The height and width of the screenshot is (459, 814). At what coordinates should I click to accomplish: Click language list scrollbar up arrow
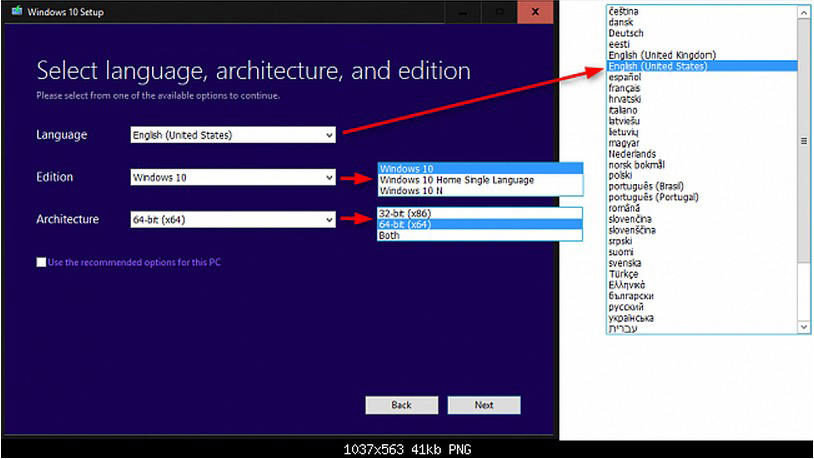pyautogui.click(x=804, y=12)
